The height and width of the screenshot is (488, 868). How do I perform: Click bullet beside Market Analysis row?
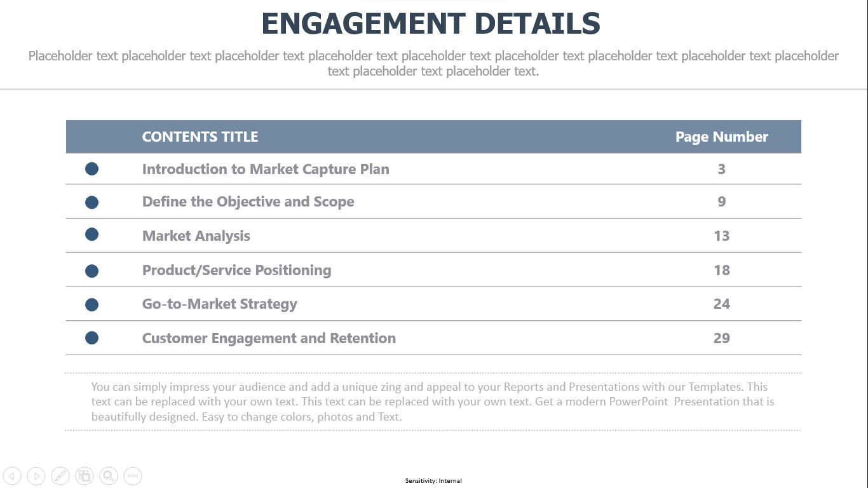[92, 234]
